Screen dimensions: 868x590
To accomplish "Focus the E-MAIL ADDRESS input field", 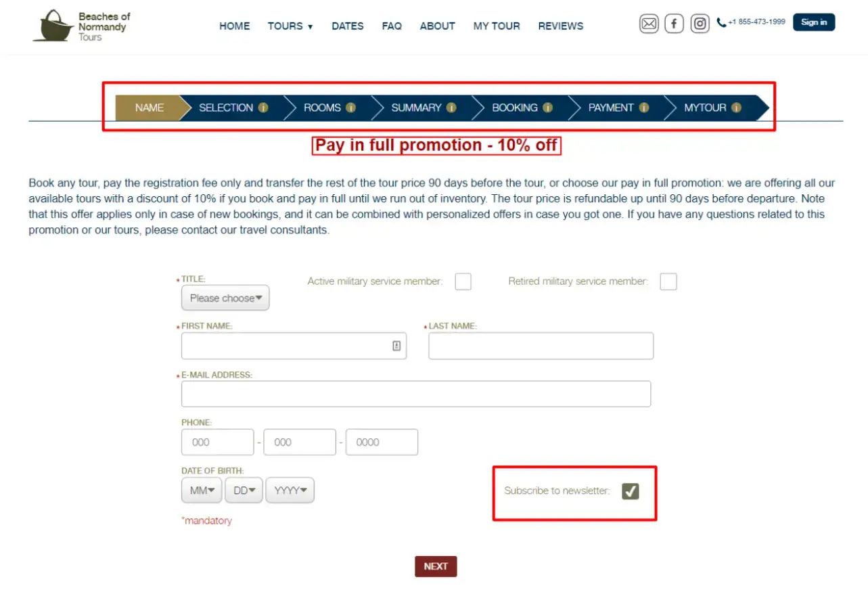I will coord(416,394).
